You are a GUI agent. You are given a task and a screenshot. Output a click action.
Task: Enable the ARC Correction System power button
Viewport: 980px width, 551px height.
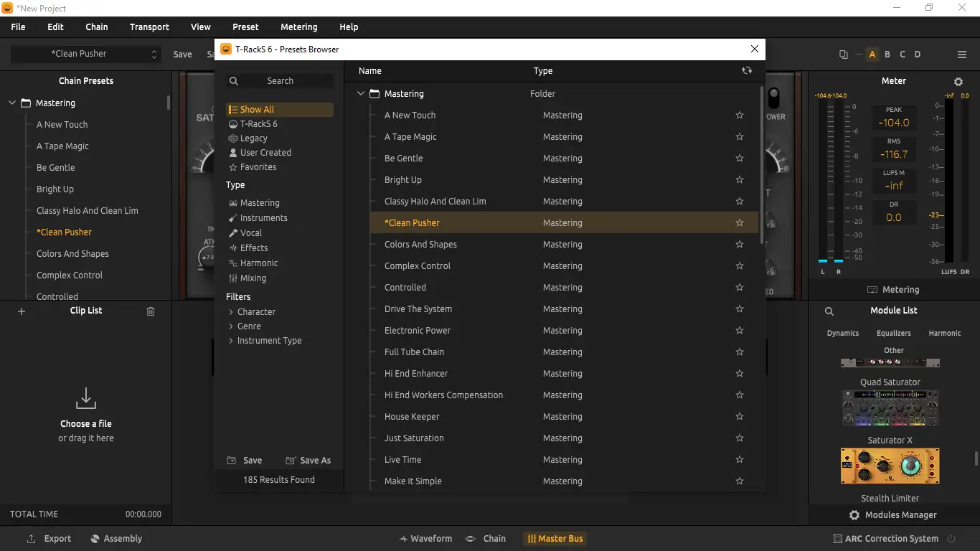[x=952, y=538]
